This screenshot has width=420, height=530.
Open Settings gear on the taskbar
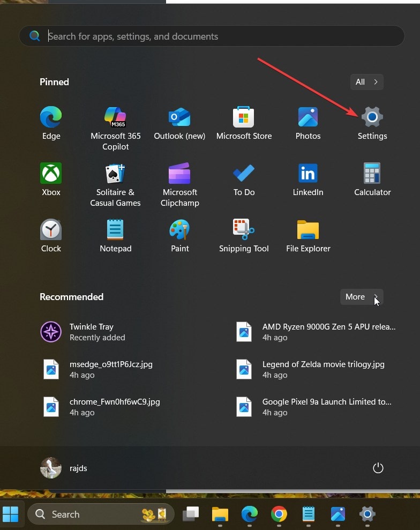click(x=367, y=514)
